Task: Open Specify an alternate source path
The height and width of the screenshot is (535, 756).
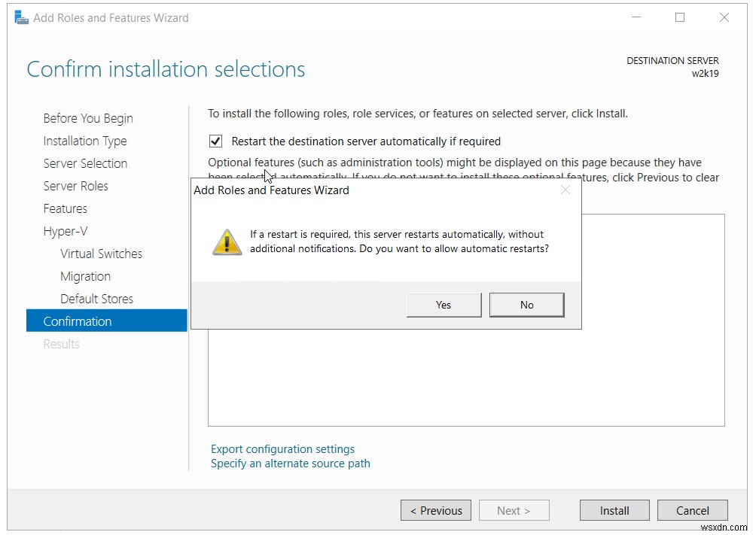Action: (x=290, y=464)
